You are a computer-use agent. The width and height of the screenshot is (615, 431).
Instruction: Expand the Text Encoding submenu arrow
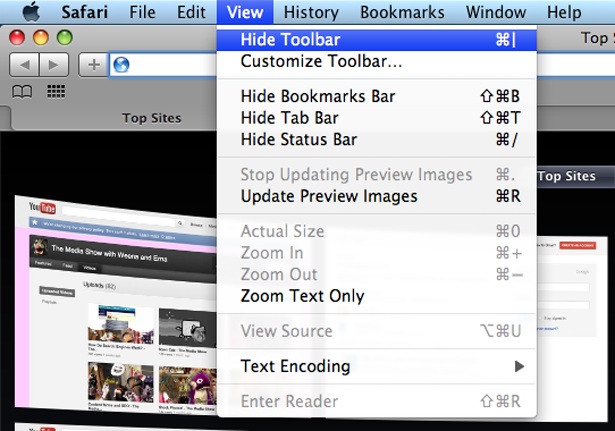519,366
